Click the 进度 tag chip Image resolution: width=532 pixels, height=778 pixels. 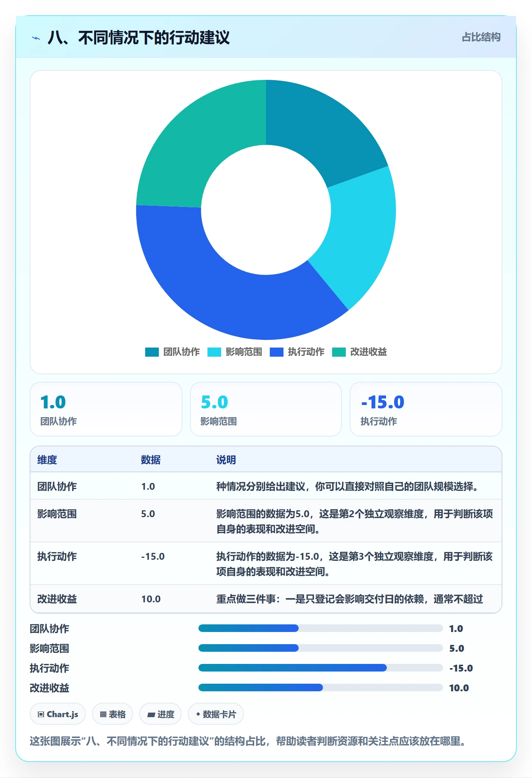tap(160, 714)
